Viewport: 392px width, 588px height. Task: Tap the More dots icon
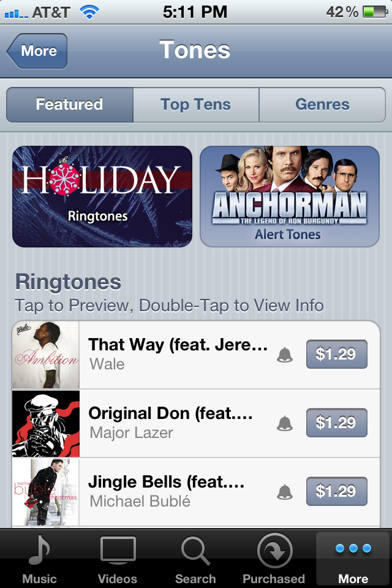353,548
